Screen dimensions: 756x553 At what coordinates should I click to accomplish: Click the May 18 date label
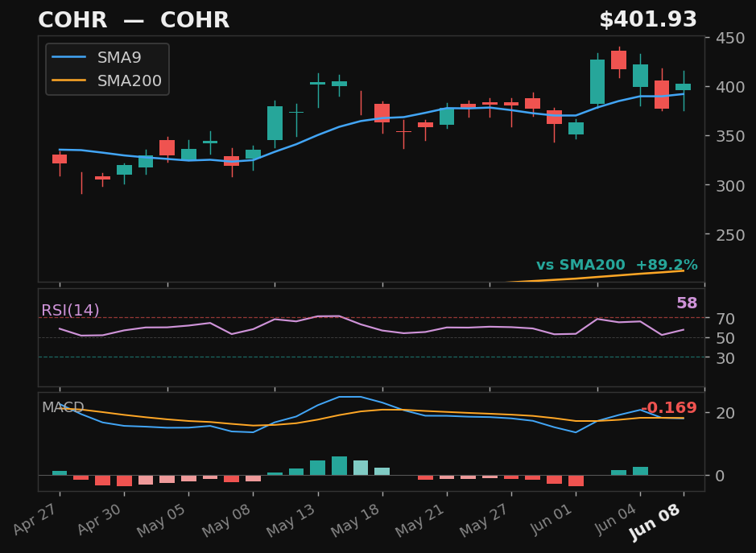pos(356,520)
